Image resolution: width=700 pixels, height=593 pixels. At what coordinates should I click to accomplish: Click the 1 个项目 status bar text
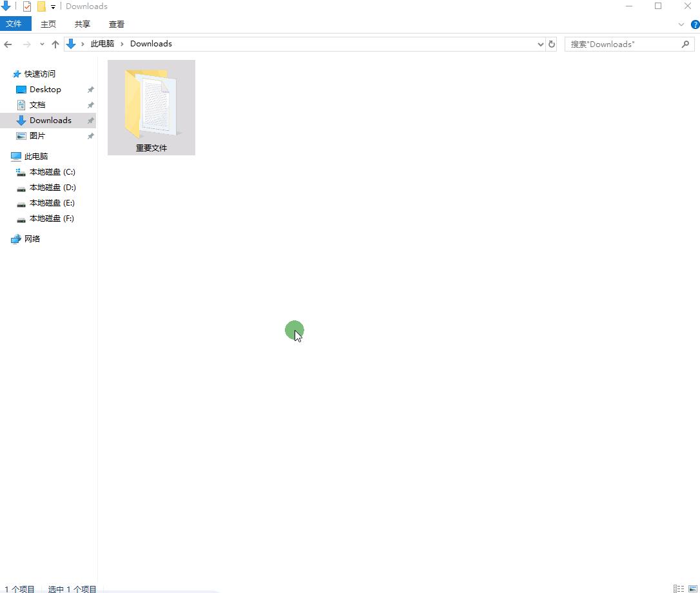point(19,589)
